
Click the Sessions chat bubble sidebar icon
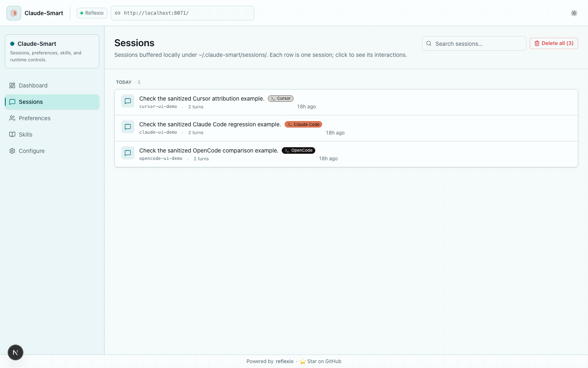12,102
